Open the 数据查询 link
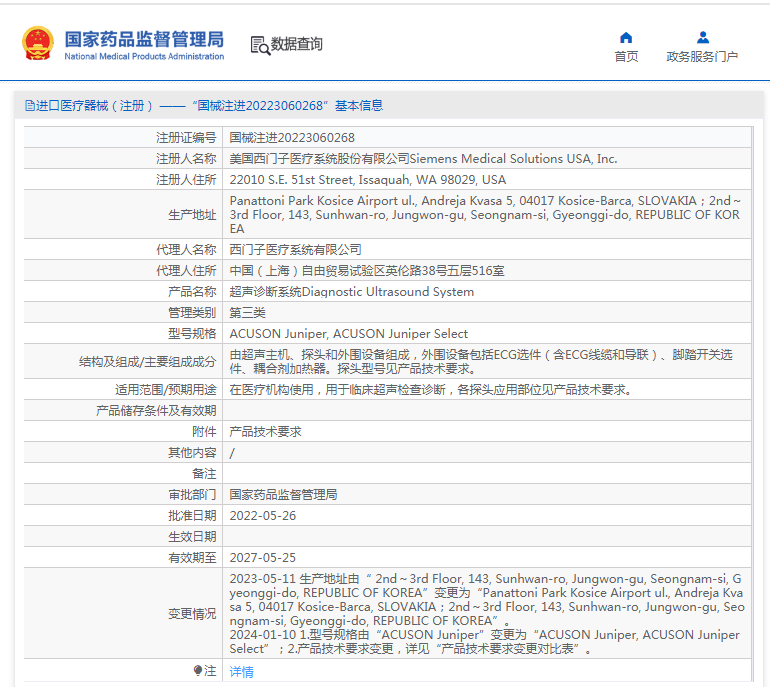This screenshot has height=687, width=770. (x=297, y=44)
